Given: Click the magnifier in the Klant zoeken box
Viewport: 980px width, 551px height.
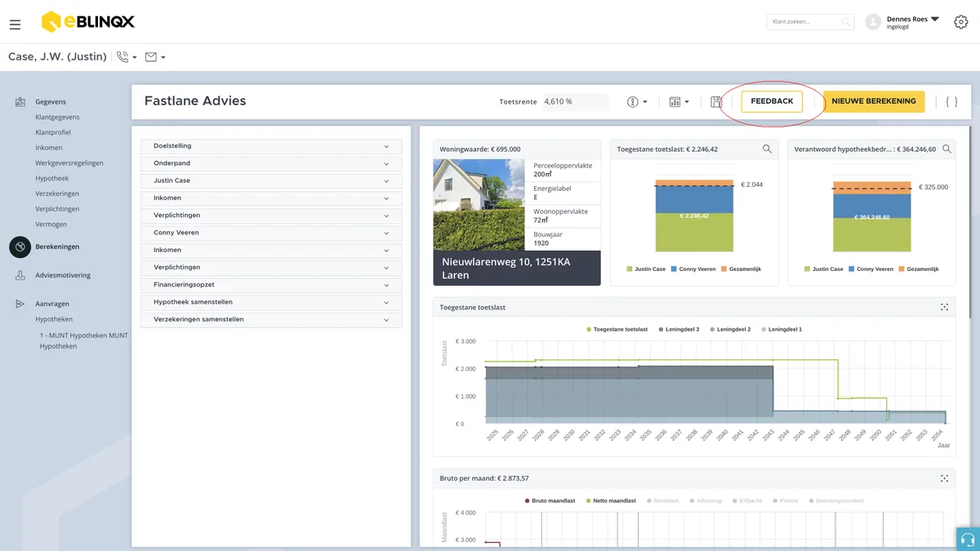Looking at the screenshot, I should tap(846, 22).
